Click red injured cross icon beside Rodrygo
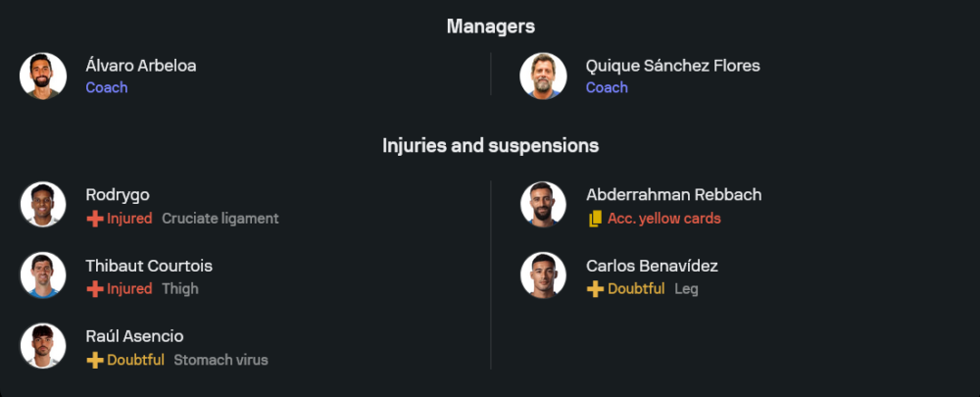Screen dimensions: 980x397 95,219
